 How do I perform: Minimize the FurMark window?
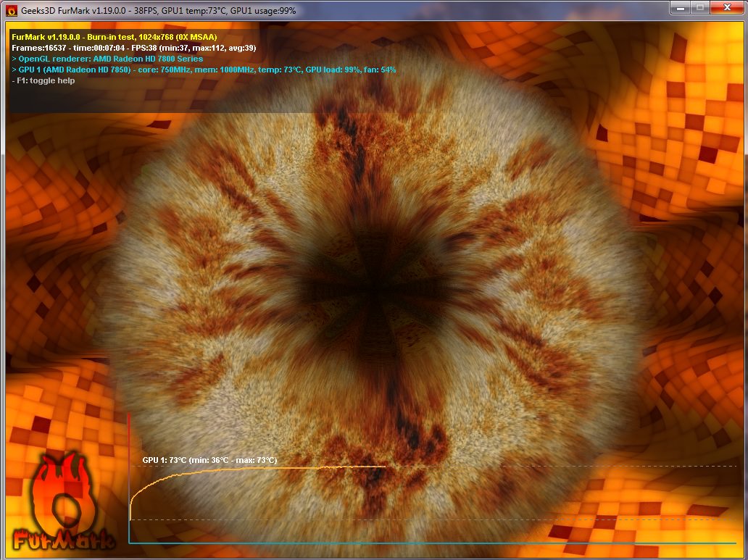tap(680, 9)
